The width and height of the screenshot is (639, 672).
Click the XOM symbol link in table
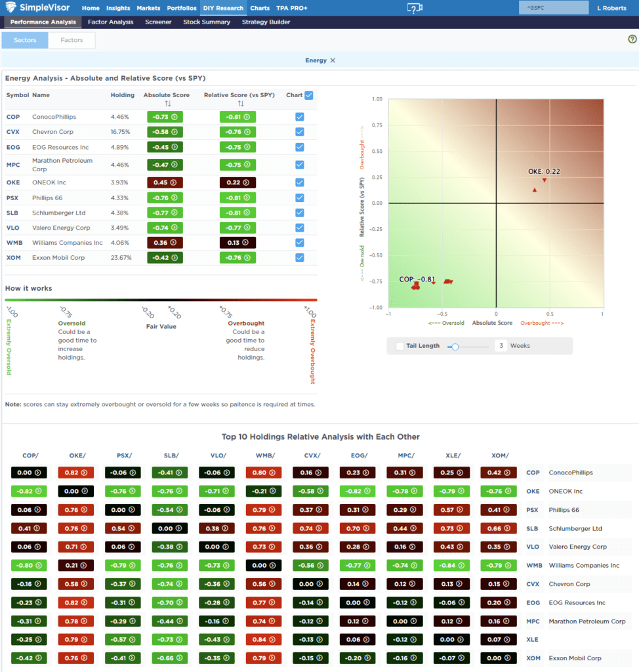[13, 257]
